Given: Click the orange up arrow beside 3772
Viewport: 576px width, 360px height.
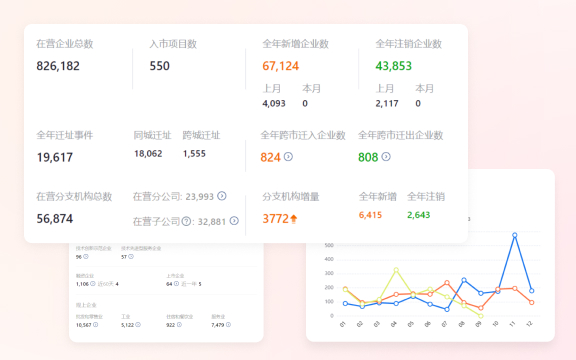Looking at the screenshot, I should [294, 219].
